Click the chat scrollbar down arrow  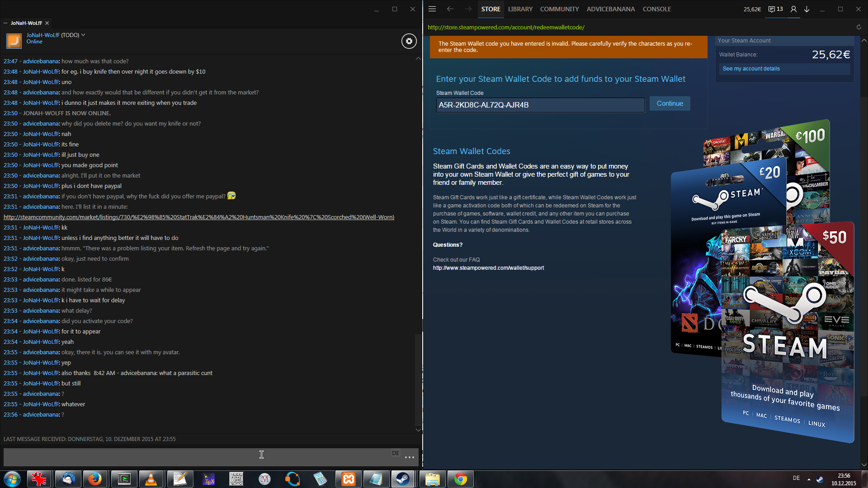(x=418, y=430)
